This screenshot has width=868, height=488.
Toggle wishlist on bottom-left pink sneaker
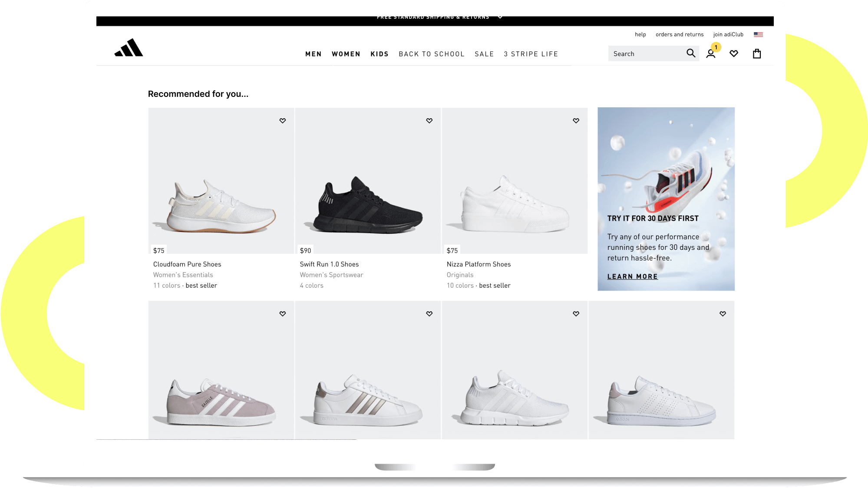(x=282, y=313)
